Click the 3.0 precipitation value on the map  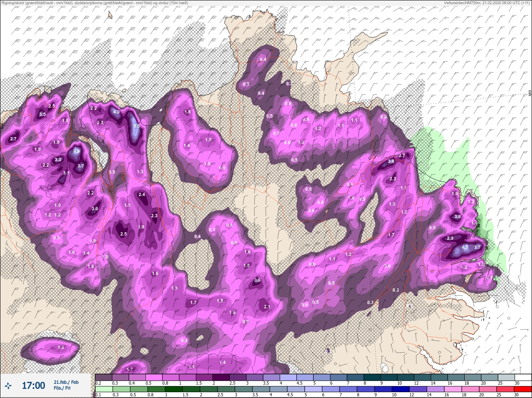[x=95, y=209]
